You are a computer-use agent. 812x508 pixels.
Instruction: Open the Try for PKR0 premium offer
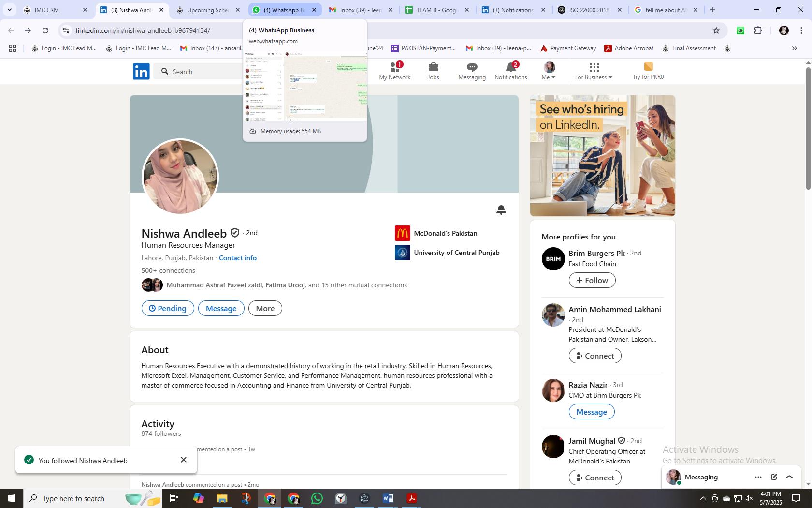(648, 71)
